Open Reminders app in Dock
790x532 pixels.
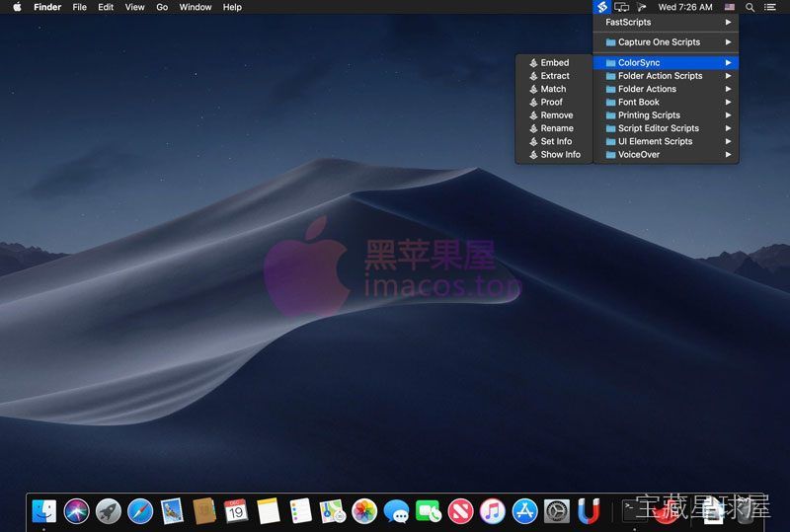point(301,511)
